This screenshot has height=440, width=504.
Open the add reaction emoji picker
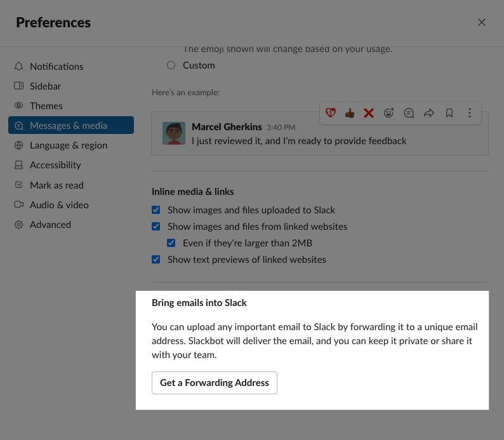tap(389, 113)
